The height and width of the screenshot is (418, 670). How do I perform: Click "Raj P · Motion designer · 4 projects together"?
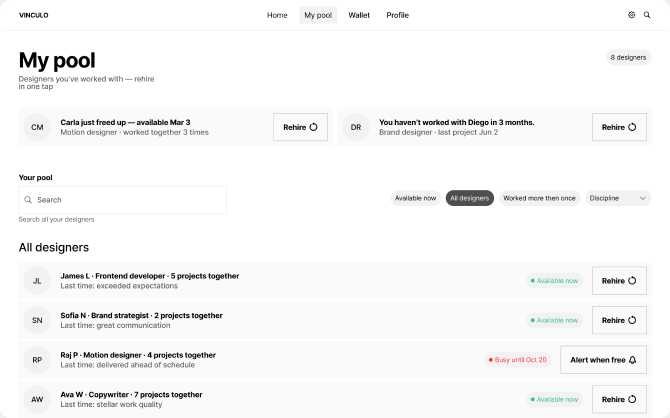(x=138, y=355)
